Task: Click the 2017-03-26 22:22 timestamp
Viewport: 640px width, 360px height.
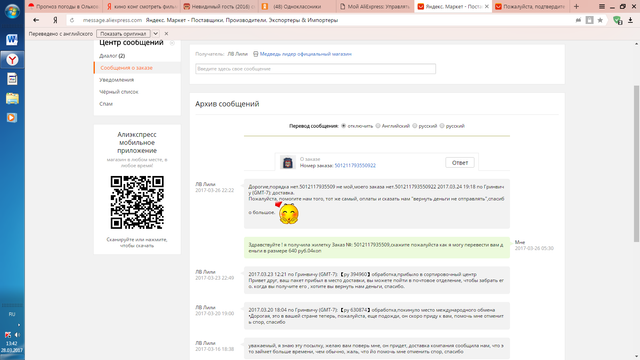Action: click(215, 190)
